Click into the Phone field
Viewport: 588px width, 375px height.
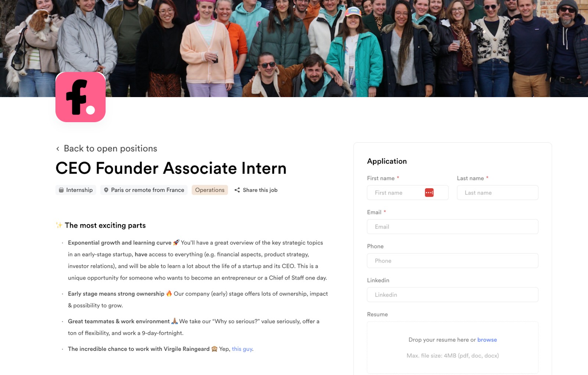(453, 261)
